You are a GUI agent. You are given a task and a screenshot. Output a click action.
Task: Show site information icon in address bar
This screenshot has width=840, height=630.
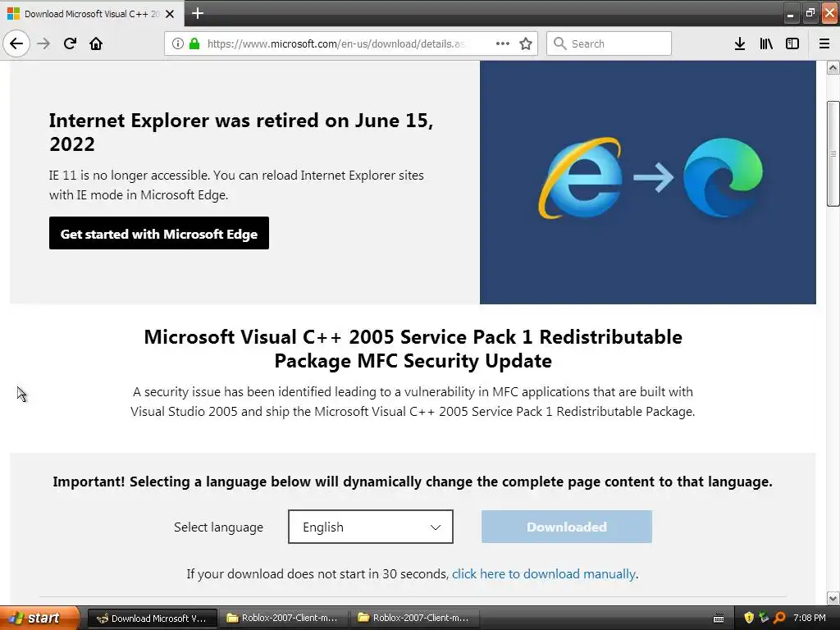click(178, 43)
